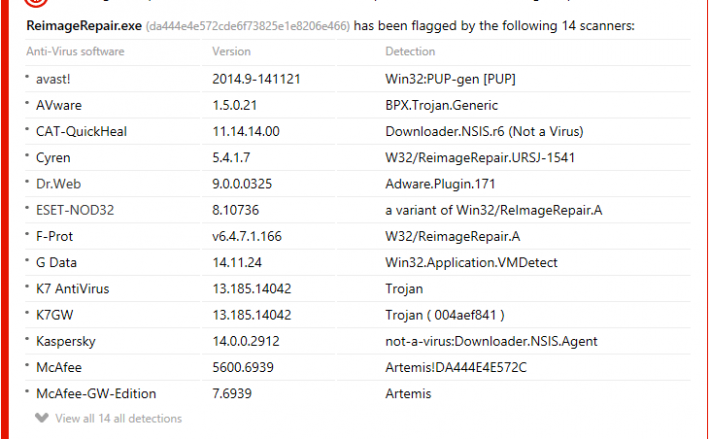Open the View all 14 all detections link
The width and height of the screenshot is (710, 439).
[x=118, y=419]
